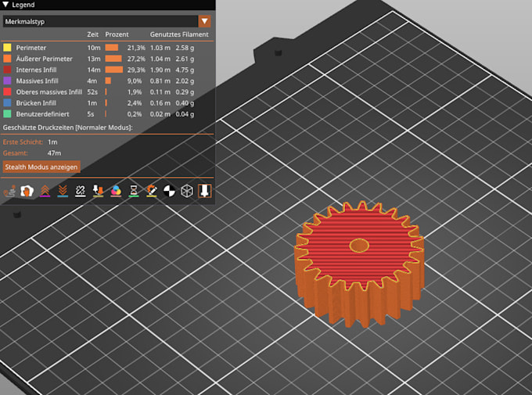Toggle seams display icon

click(x=80, y=191)
